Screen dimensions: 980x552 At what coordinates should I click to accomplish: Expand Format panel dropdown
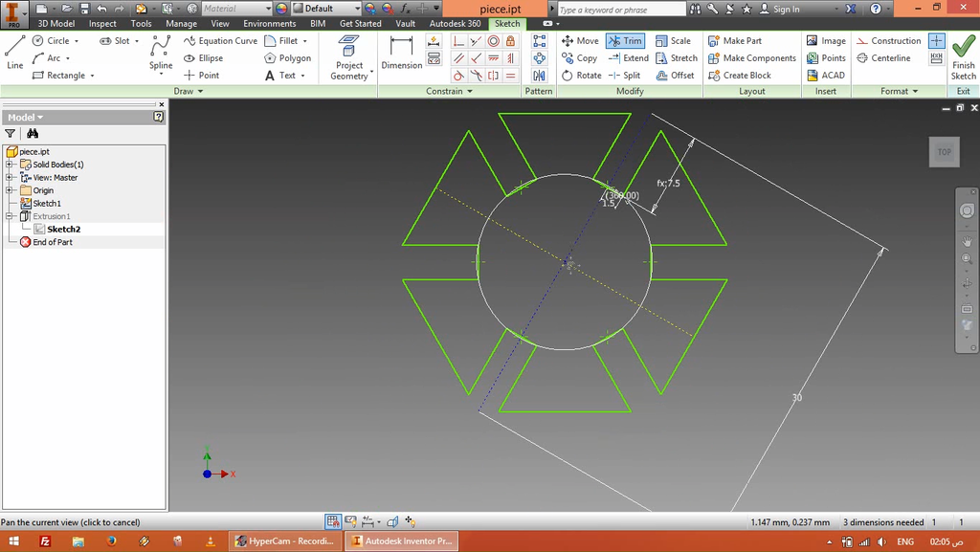click(900, 91)
